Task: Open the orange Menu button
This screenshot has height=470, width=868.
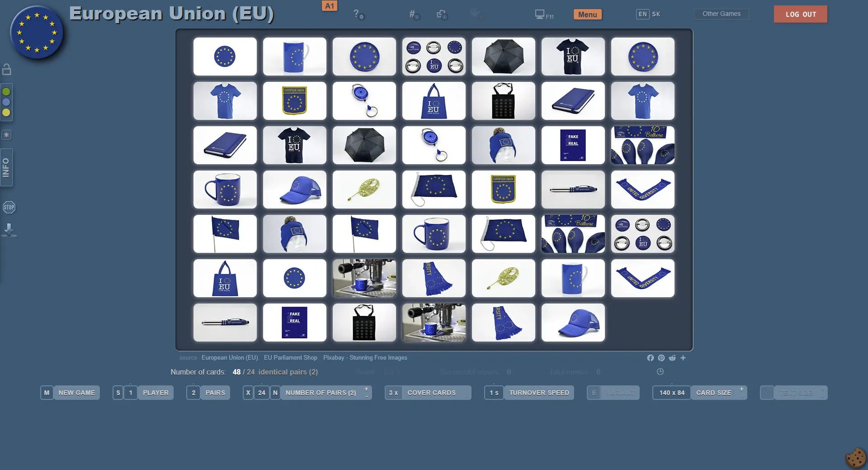Action: point(587,14)
